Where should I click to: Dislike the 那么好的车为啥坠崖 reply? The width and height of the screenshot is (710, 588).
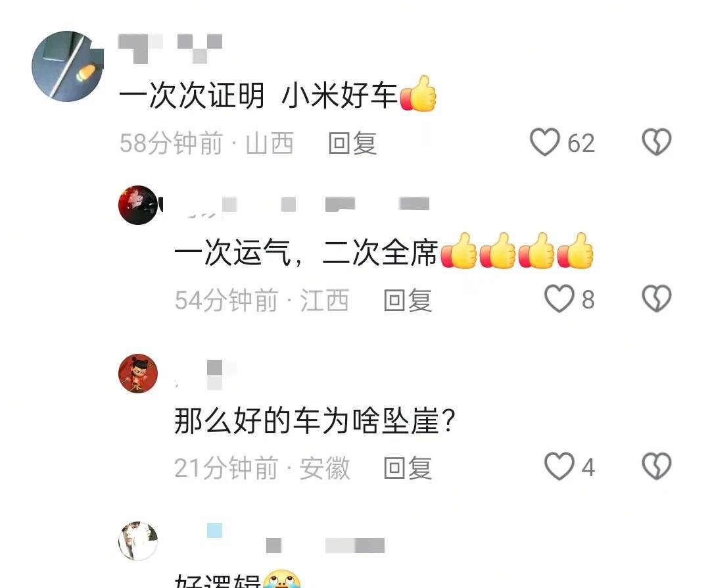(x=657, y=466)
